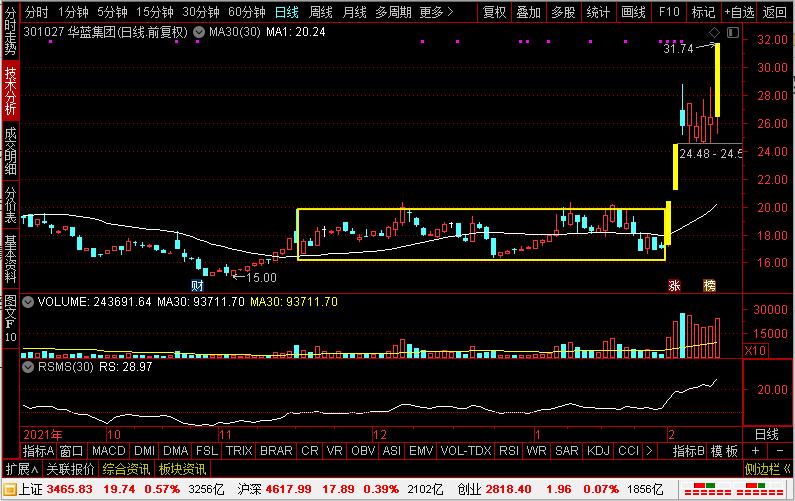795x501 pixels.
Task: Click the 涨 marker below the candles
Action: tap(674, 285)
